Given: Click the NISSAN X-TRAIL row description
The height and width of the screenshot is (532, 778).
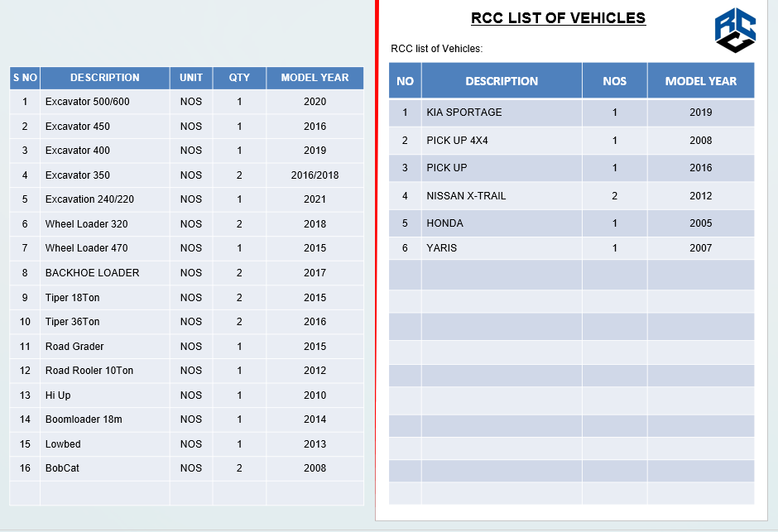Looking at the screenshot, I should (502, 196).
